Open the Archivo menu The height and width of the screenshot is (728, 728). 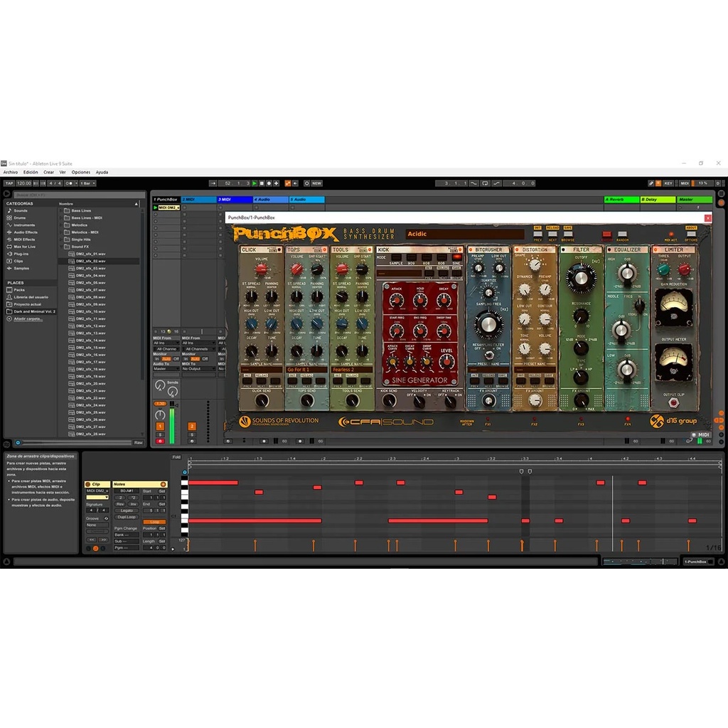(11, 172)
